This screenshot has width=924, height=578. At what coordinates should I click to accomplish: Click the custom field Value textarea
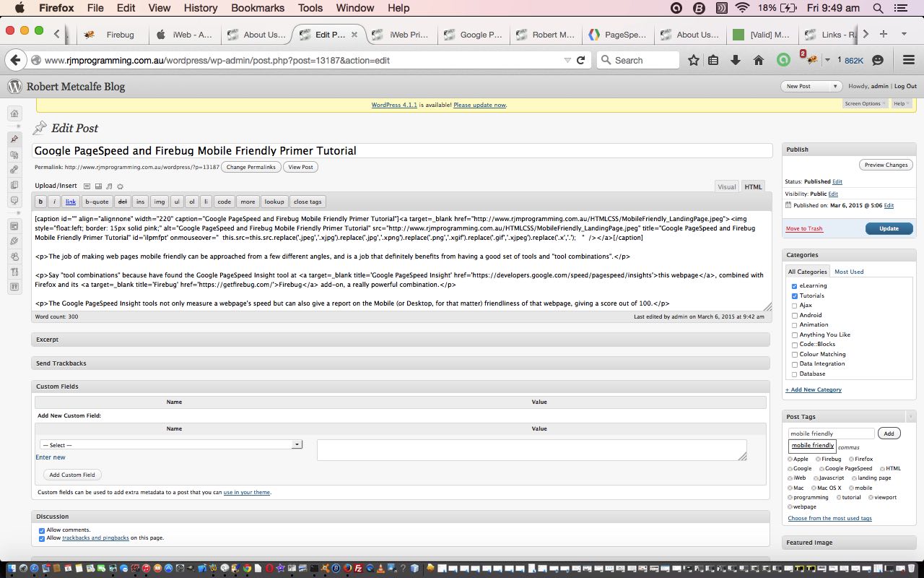click(532, 450)
